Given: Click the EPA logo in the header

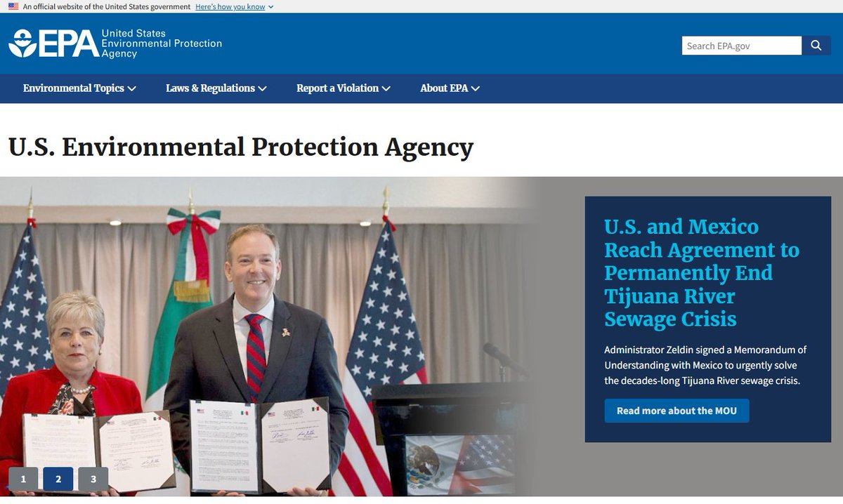Looking at the screenshot, I should [x=115, y=44].
